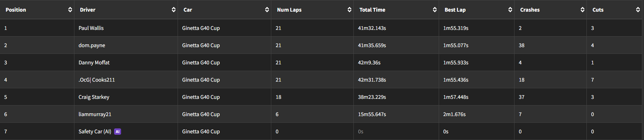Select the Safety Car (AI) entry
Viewport: 644px width, 140px height.
[x=95, y=132]
